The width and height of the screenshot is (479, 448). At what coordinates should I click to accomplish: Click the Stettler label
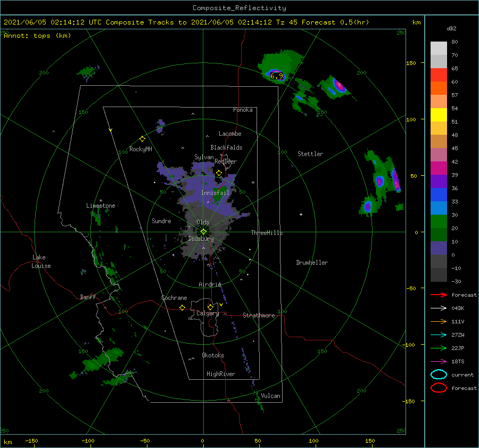tap(310, 154)
